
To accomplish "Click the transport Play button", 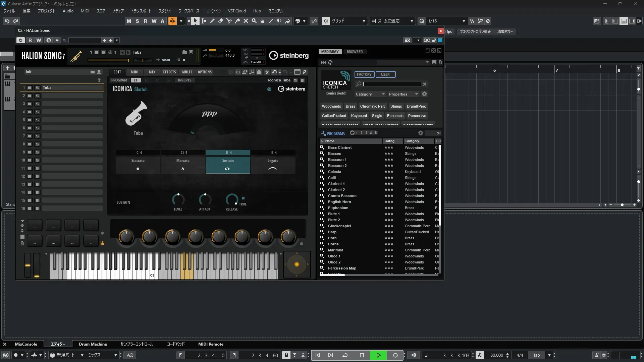I will (x=378, y=355).
